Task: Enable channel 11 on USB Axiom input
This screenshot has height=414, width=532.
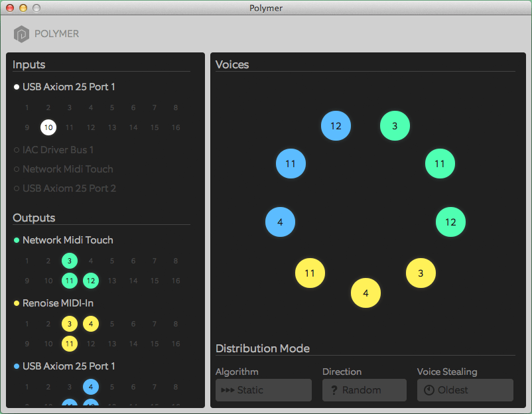Action: 70,127
